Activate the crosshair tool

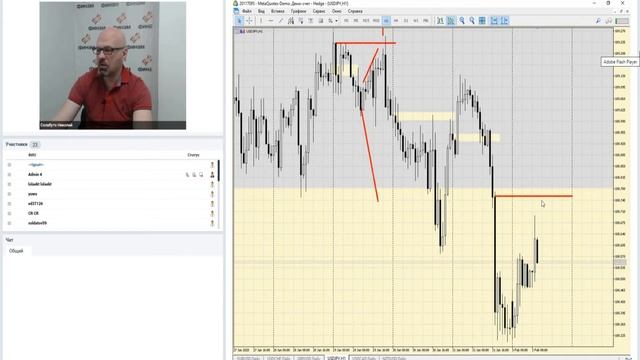[x=249, y=21]
